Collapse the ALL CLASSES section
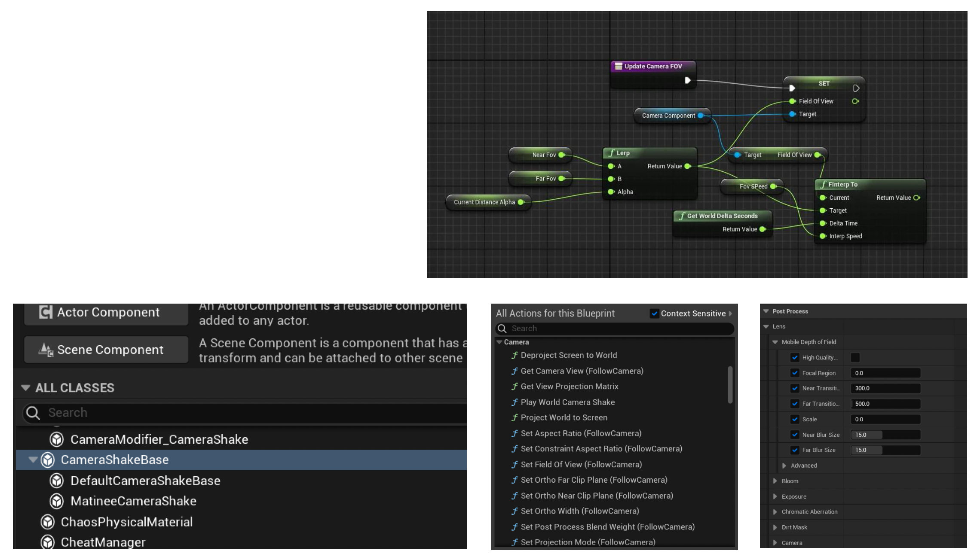The width and height of the screenshot is (980, 560). point(25,388)
